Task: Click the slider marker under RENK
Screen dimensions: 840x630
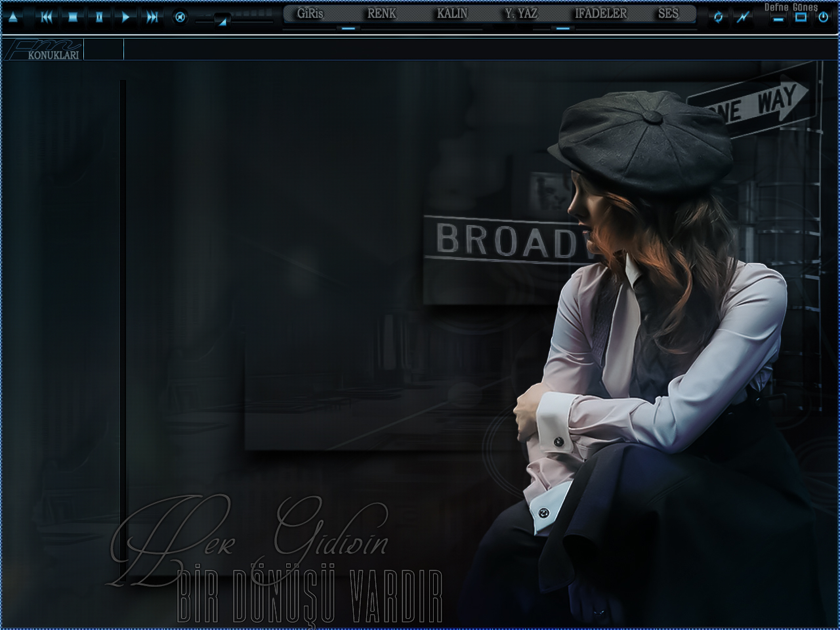Action: coord(348,29)
